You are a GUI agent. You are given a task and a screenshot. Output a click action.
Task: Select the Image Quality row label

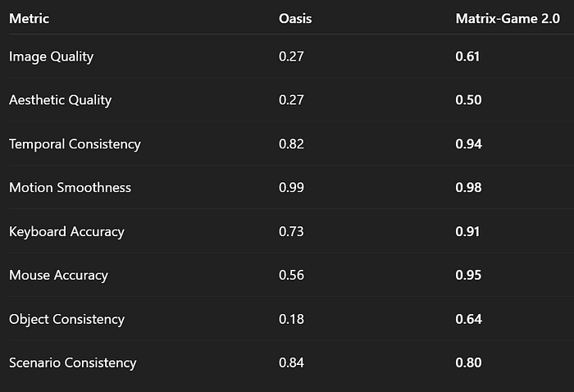tap(51, 57)
